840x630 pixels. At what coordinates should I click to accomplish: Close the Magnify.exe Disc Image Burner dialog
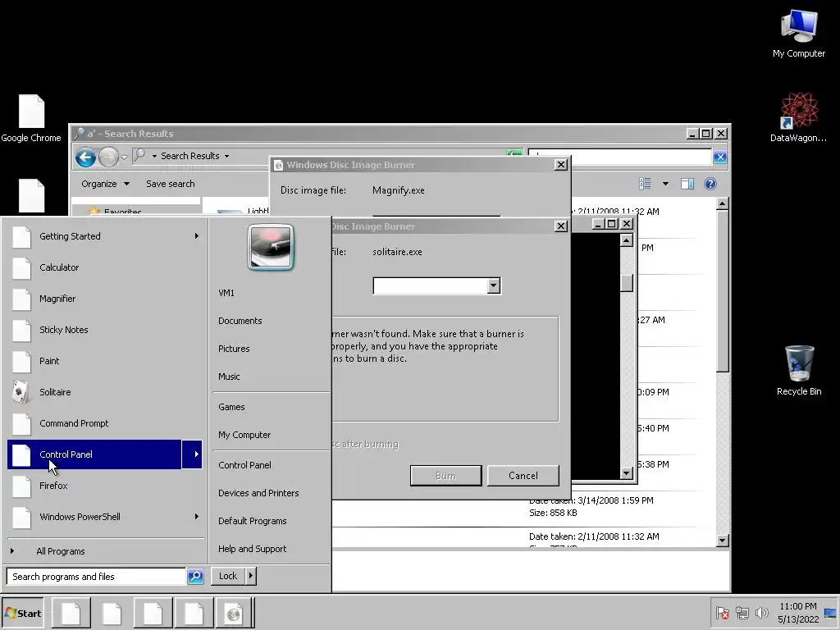[561, 164]
